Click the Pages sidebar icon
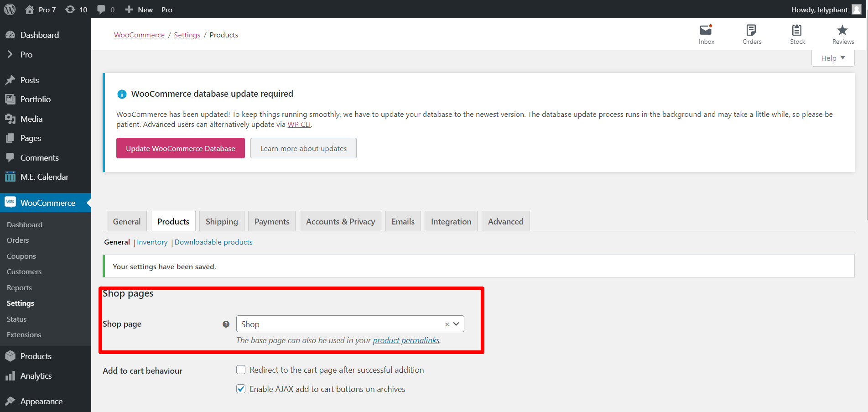This screenshot has height=412, width=868. tap(10, 138)
